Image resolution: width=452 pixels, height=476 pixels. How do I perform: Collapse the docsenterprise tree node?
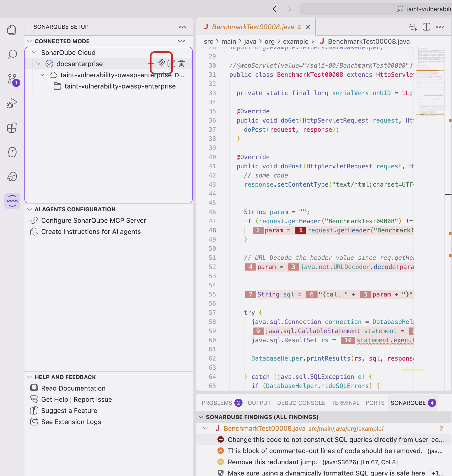pyautogui.click(x=38, y=64)
